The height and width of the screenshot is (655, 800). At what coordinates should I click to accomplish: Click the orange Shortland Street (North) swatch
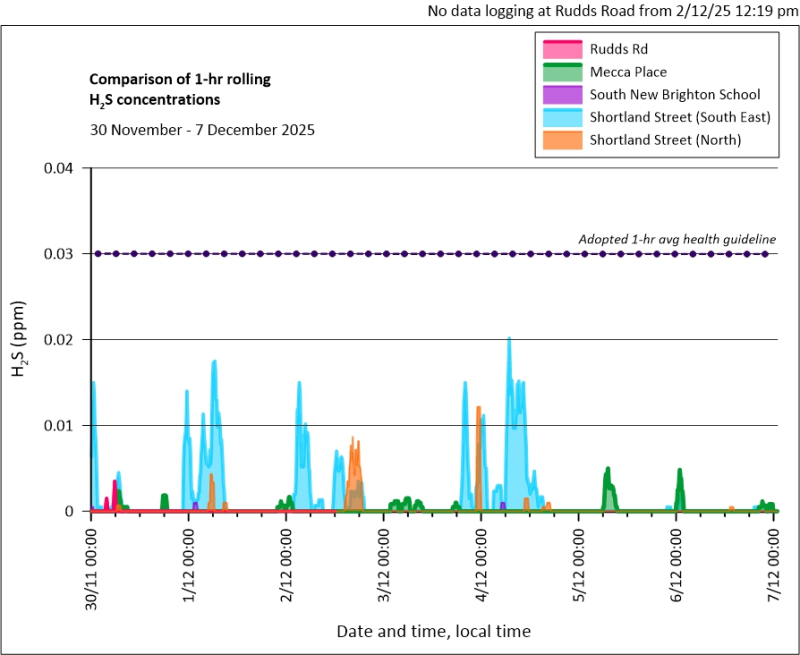click(562, 140)
